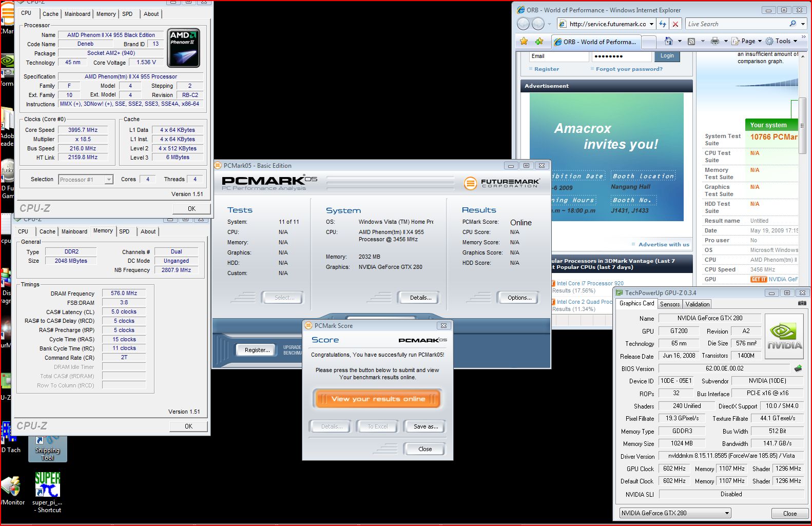Open the Live Search provider dropdown
812x526 pixels.
point(802,24)
